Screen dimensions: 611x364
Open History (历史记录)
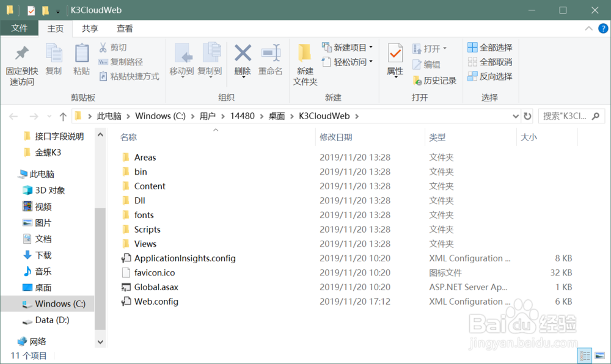pos(434,81)
